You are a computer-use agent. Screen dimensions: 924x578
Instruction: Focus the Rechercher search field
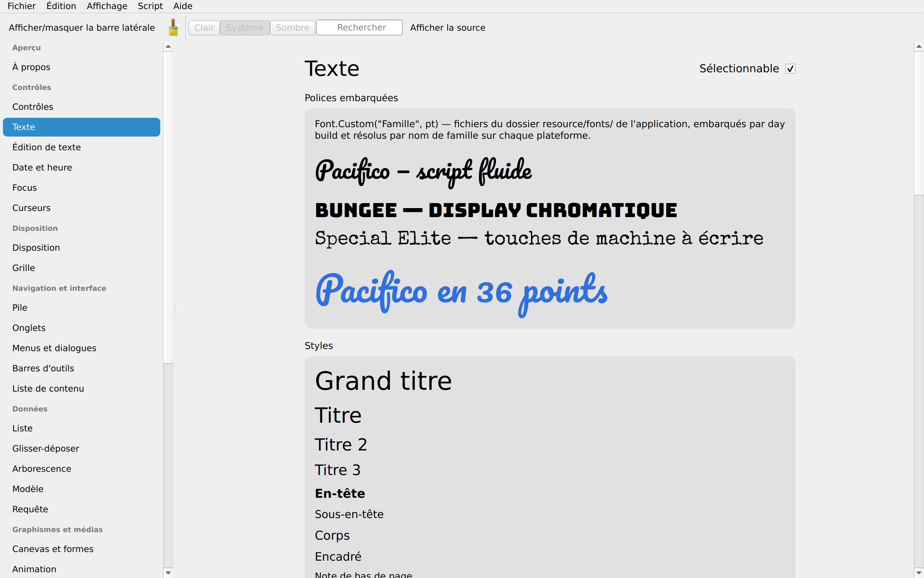(x=359, y=27)
